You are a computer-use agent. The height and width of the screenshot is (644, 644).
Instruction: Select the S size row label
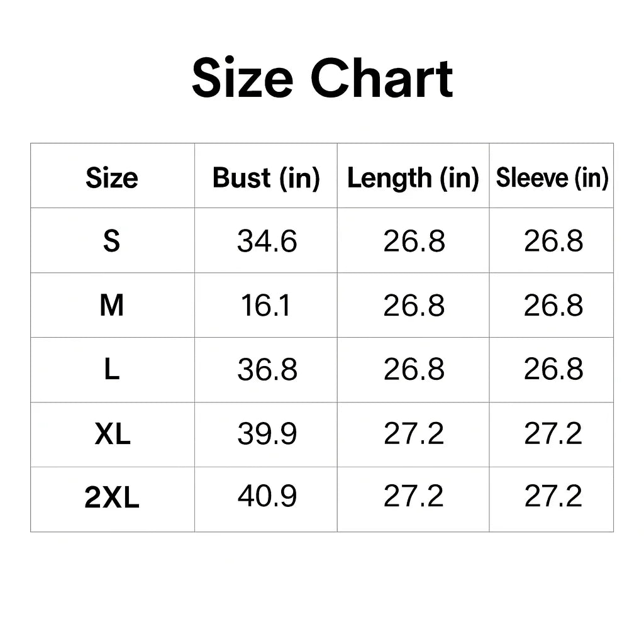point(111,241)
